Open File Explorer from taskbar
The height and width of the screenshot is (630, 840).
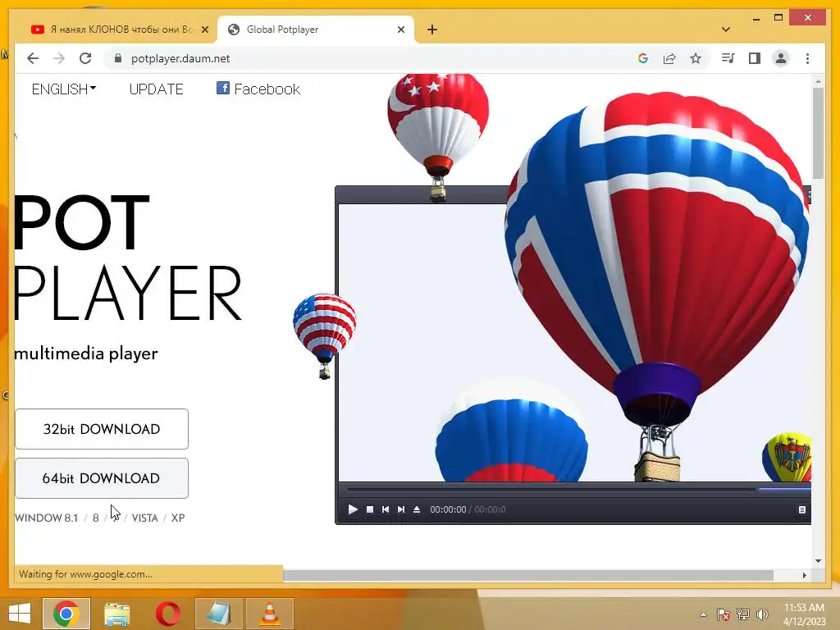click(x=116, y=614)
